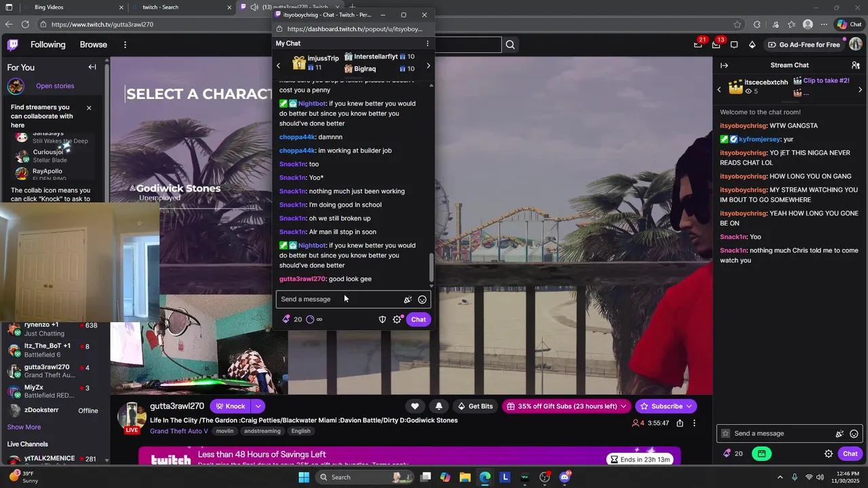Screen dimensions: 868x488
Task: Open chat settings gear in popout chat
Action: point(397,319)
